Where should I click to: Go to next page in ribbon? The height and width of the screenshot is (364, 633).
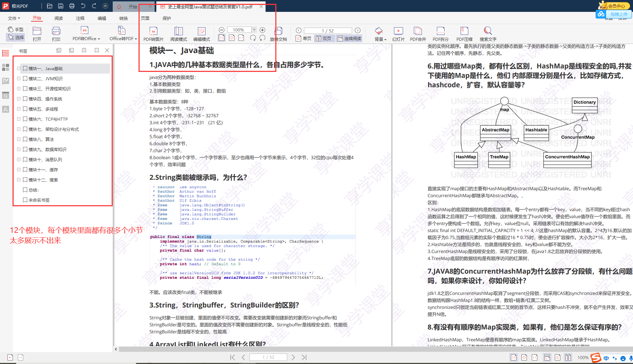[x=358, y=30]
